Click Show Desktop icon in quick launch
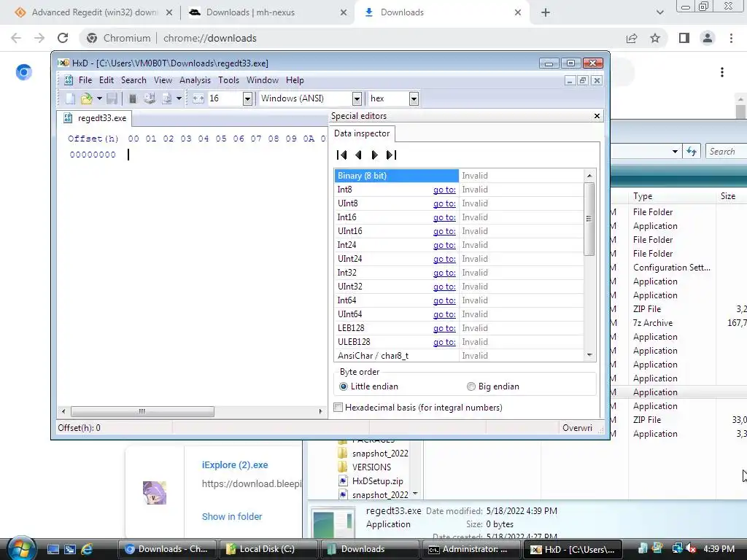The width and height of the screenshot is (747, 560). (53, 549)
